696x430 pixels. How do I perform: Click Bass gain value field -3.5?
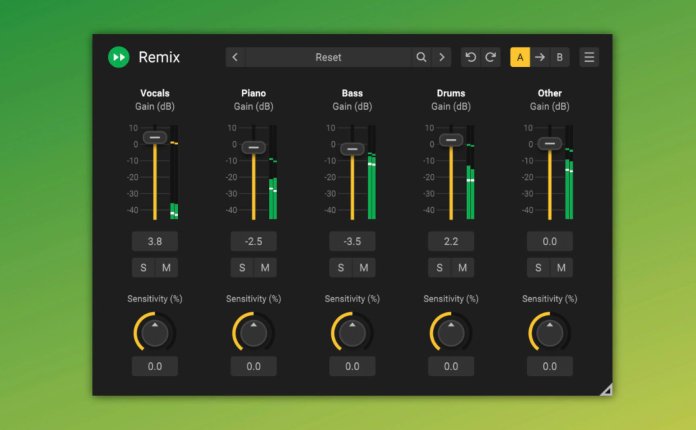coord(352,241)
